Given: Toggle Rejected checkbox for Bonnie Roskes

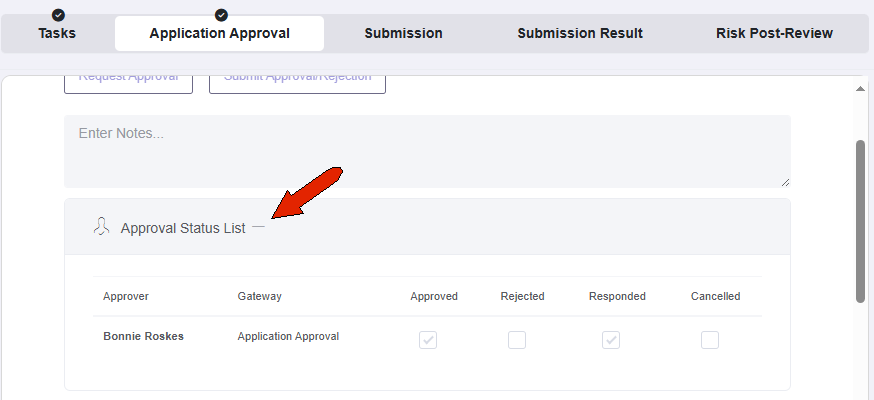Looking at the screenshot, I should pos(517,340).
